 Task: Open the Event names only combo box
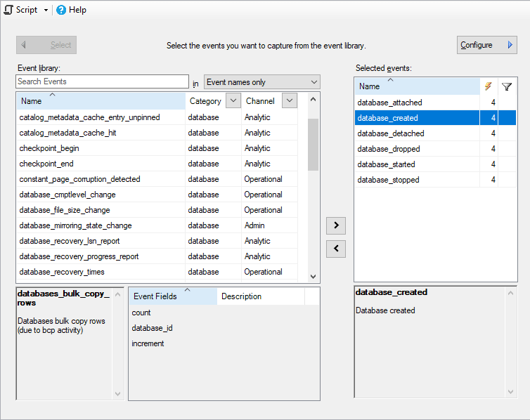[262, 82]
